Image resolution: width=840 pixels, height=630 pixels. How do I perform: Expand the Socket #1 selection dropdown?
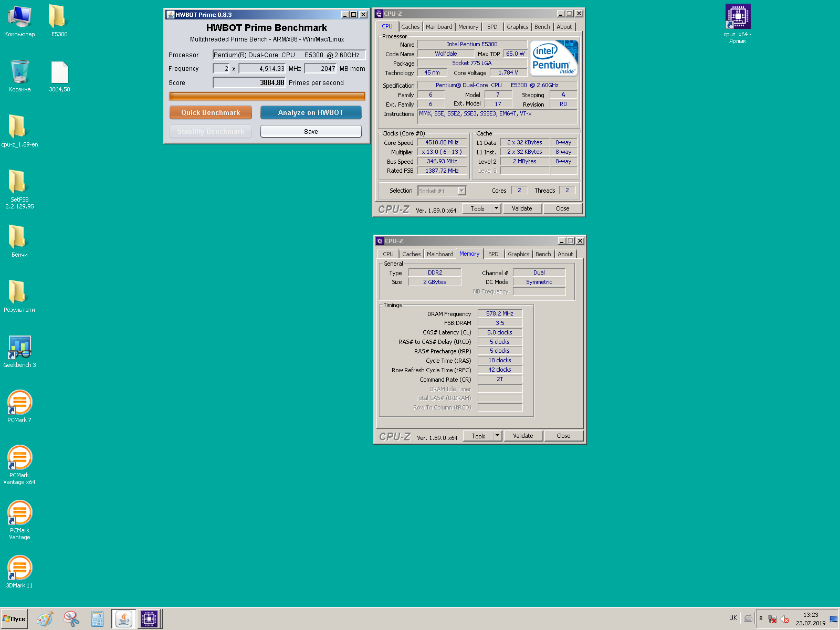[462, 191]
